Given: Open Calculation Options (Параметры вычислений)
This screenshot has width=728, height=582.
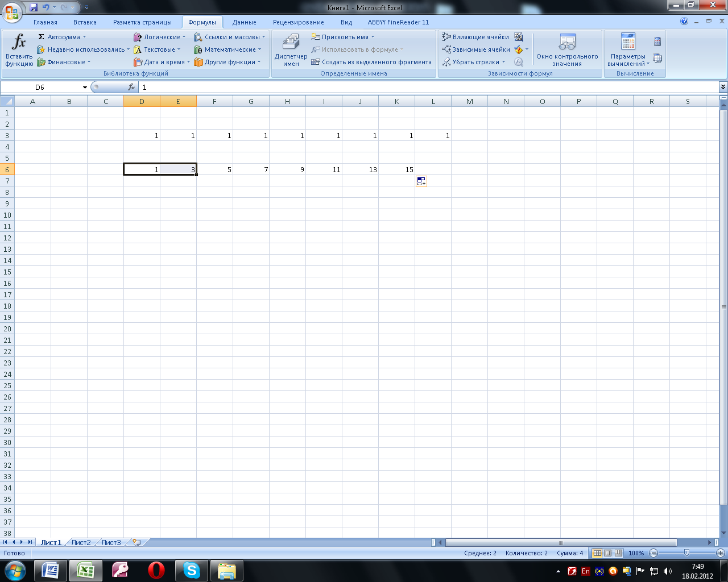Looking at the screenshot, I should (628, 50).
